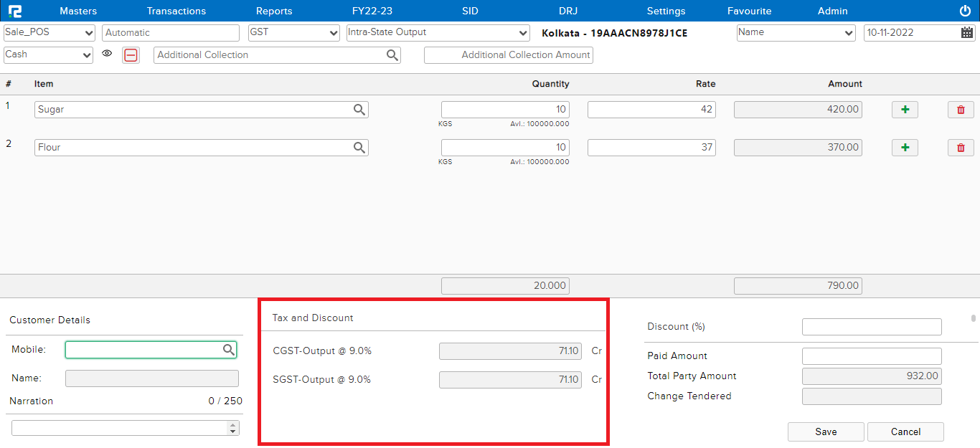Expand the Intra-State Output dropdown
This screenshot has width=980, height=448.
point(438,33)
